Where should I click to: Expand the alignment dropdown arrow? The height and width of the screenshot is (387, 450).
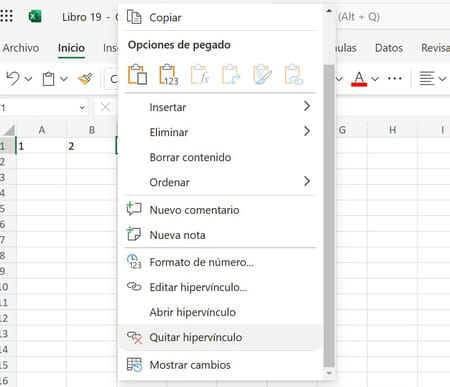click(442, 79)
